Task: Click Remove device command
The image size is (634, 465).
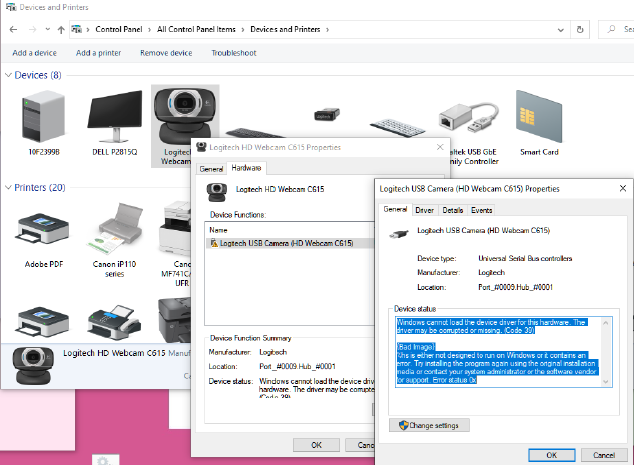Action: (x=166, y=53)
